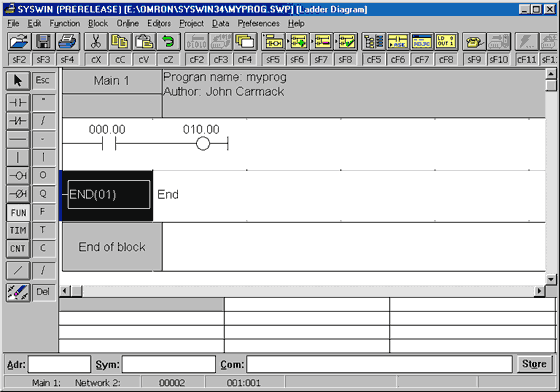Open the Edit menu
This screenshot has height=392, width=560.
coord(34,24)
